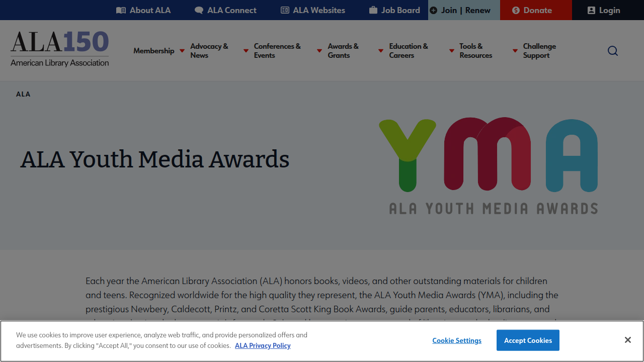
Task: Click the dollar coin icon beside Donate
Action: click(516, 10)
